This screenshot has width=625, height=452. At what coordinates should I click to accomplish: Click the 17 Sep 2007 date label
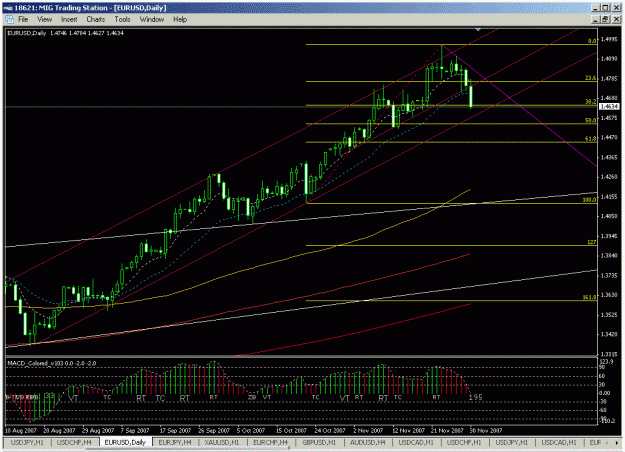[x=175, y=430]
